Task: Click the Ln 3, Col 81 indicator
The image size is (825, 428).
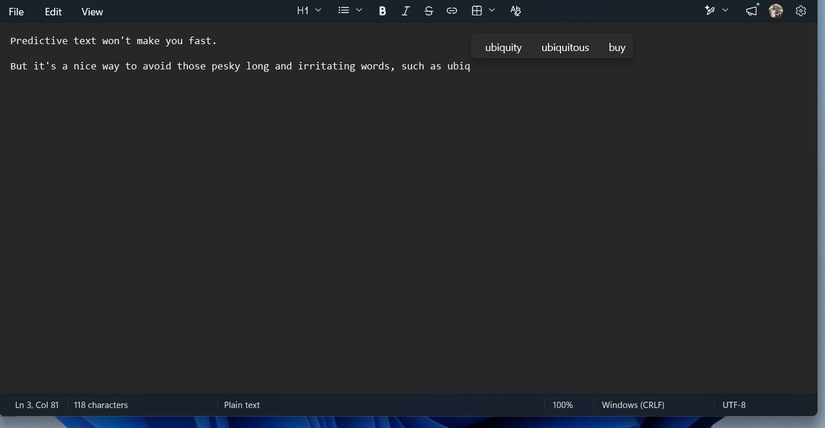Action: pyautogui.click(x=37, y=405)
